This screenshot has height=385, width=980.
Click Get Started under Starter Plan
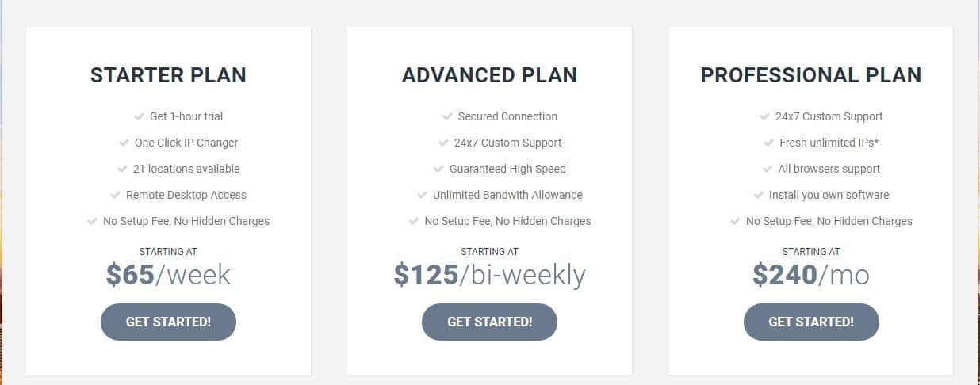point(168,322)
